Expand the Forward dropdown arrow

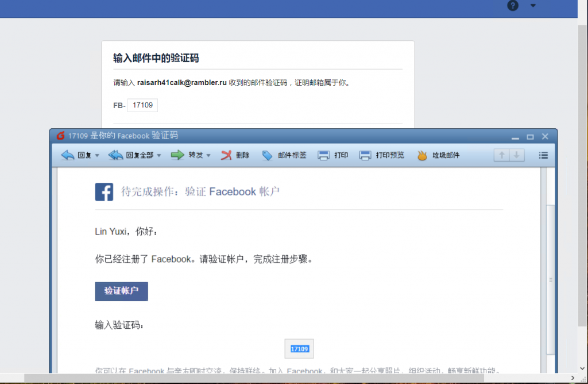point(208,155)
